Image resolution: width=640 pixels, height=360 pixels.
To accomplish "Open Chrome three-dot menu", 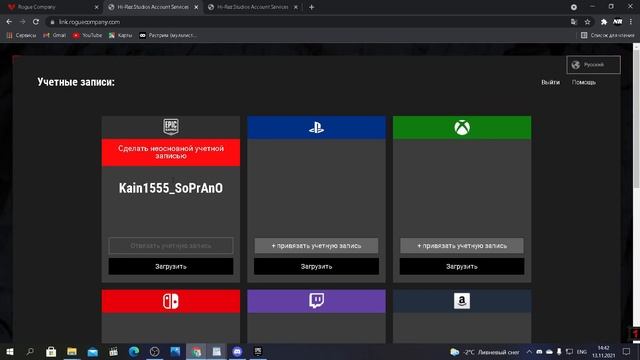I will tap(631, 22).
